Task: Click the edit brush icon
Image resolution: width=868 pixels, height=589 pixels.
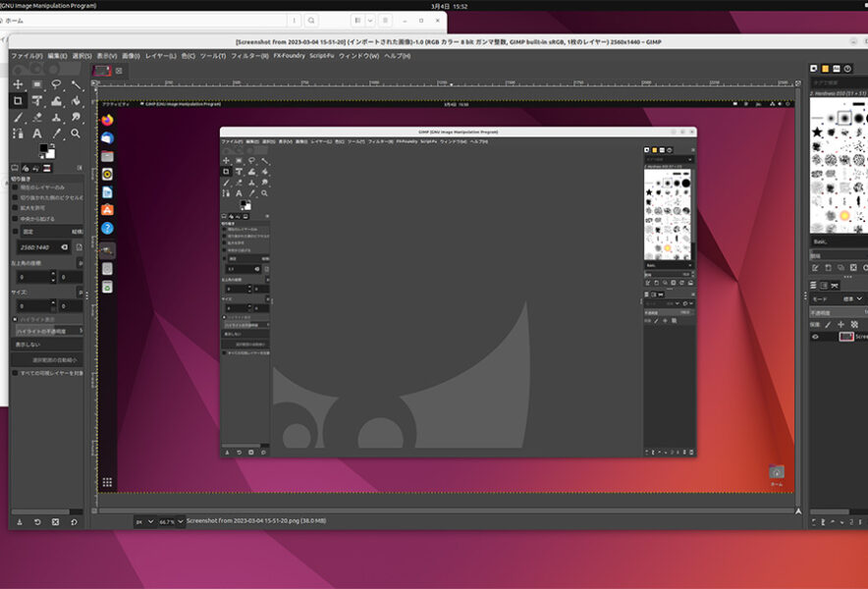Action: (x=815, y=268)
